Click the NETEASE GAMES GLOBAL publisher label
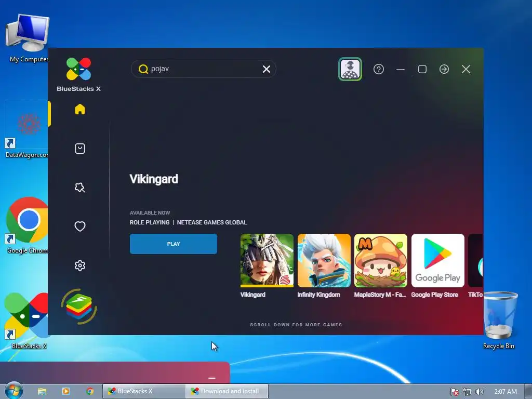The image size is (532, 399). pyautogui.click(x=212, y=222)
